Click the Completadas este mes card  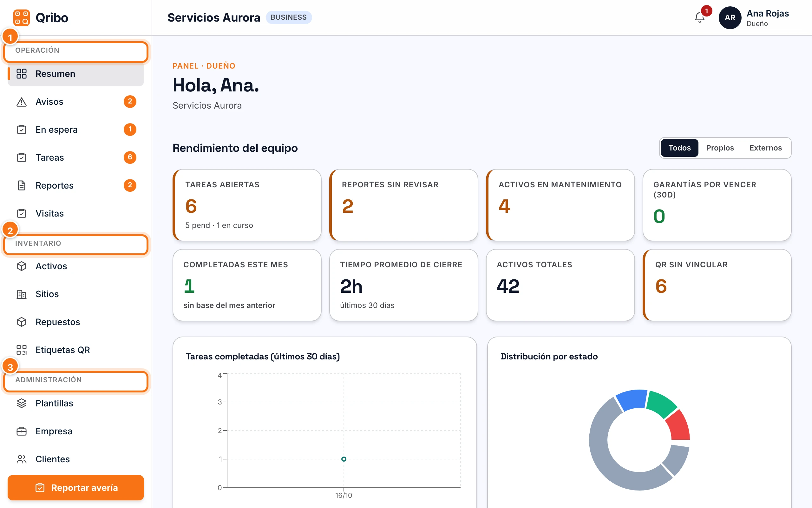pyautogui.click(x=247, y=285)
